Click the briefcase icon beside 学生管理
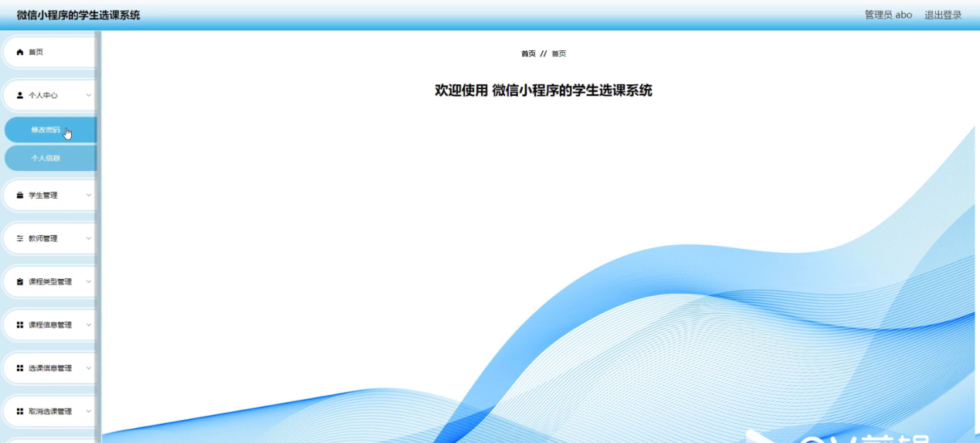 [x=20, y=196]
